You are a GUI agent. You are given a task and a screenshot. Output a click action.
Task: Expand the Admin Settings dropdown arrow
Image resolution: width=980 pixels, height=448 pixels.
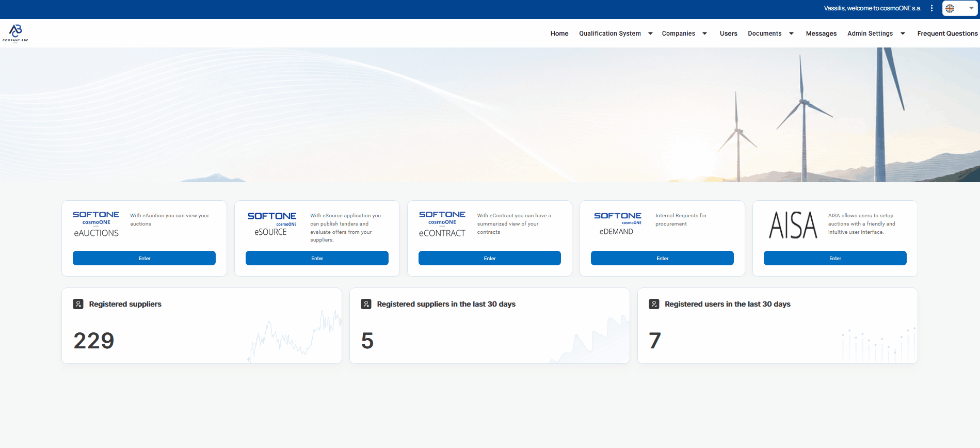click(903, 34)
